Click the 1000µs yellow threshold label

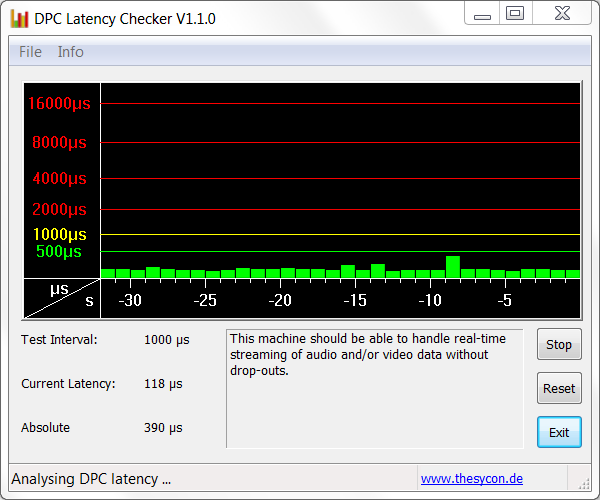tap(60, 234)
